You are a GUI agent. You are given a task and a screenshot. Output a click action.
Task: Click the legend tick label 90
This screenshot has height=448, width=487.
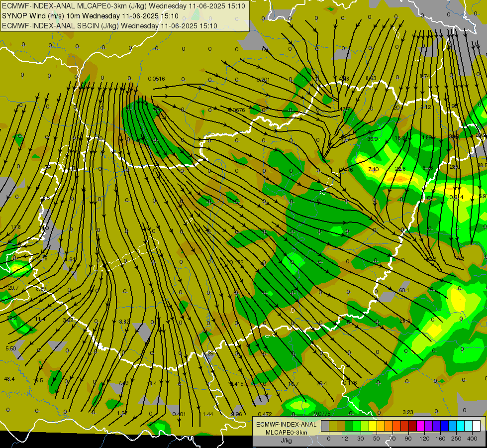[408, 439]
